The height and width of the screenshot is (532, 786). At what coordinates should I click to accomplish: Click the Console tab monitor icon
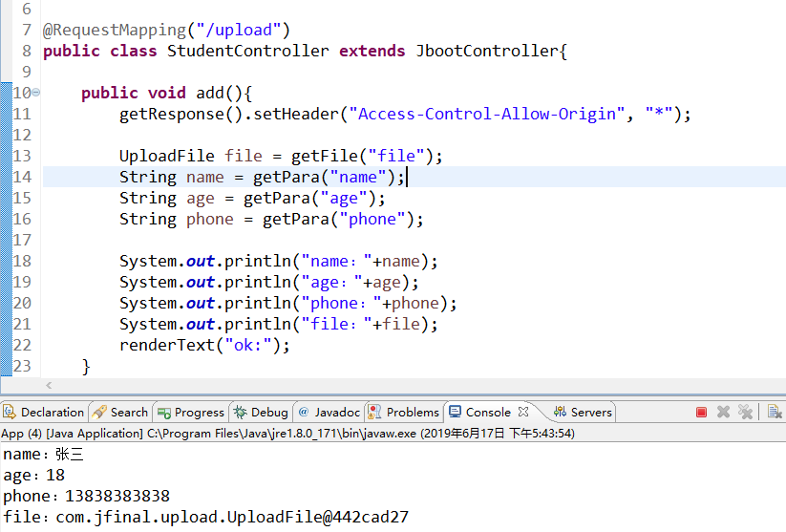[x=456, y=412]
